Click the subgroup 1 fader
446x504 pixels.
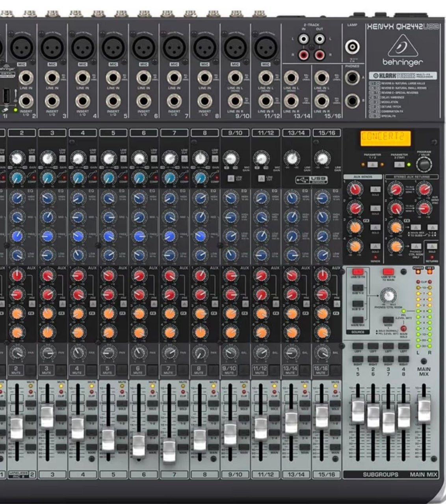coord(358,411)
